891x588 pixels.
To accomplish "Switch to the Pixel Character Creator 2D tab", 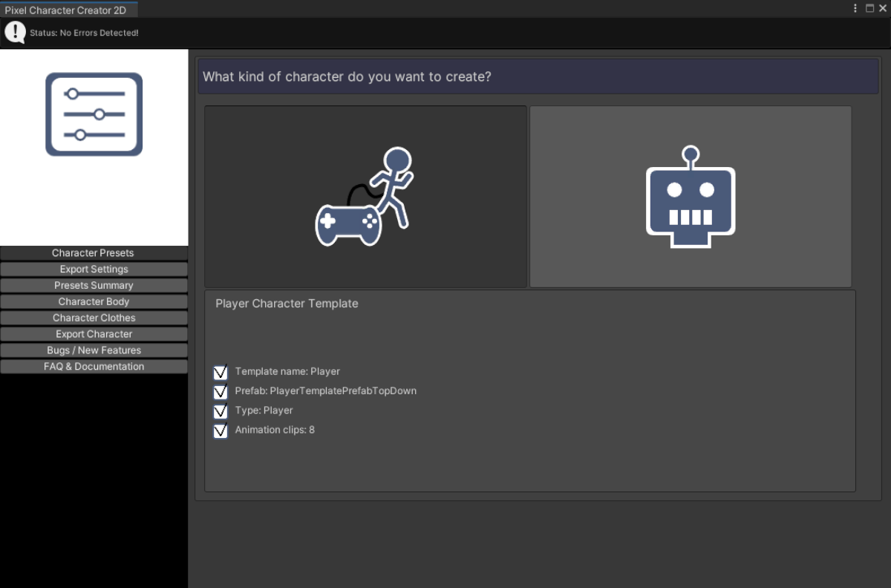I will pyautogui.click(x=65, y=10).
